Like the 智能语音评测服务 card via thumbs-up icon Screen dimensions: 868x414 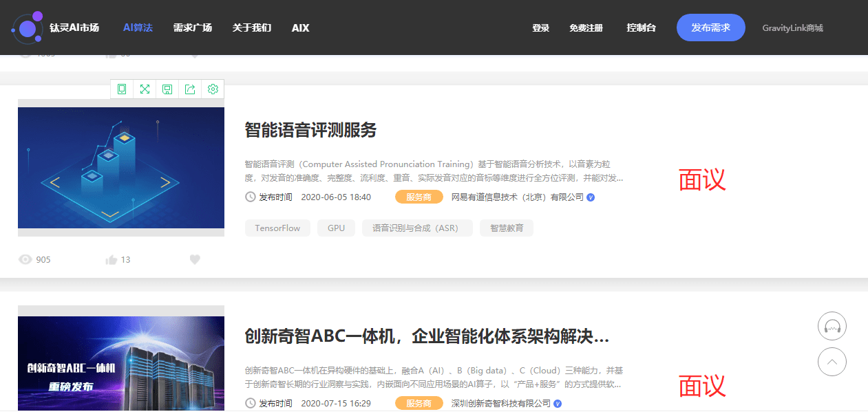click(111, 259)
